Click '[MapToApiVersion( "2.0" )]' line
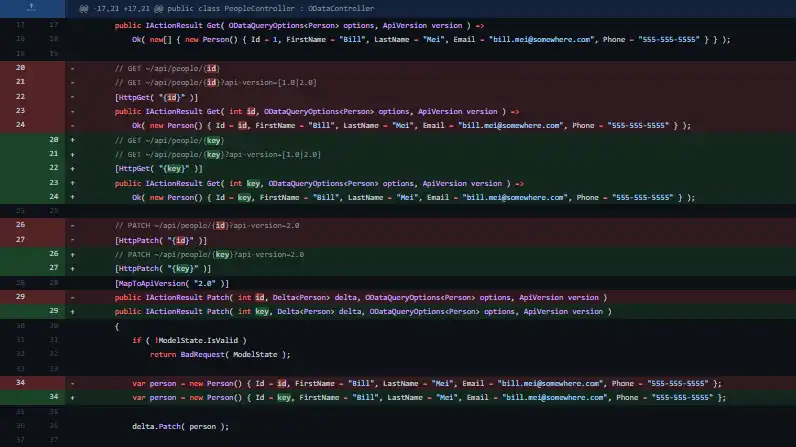 point(172,284)
